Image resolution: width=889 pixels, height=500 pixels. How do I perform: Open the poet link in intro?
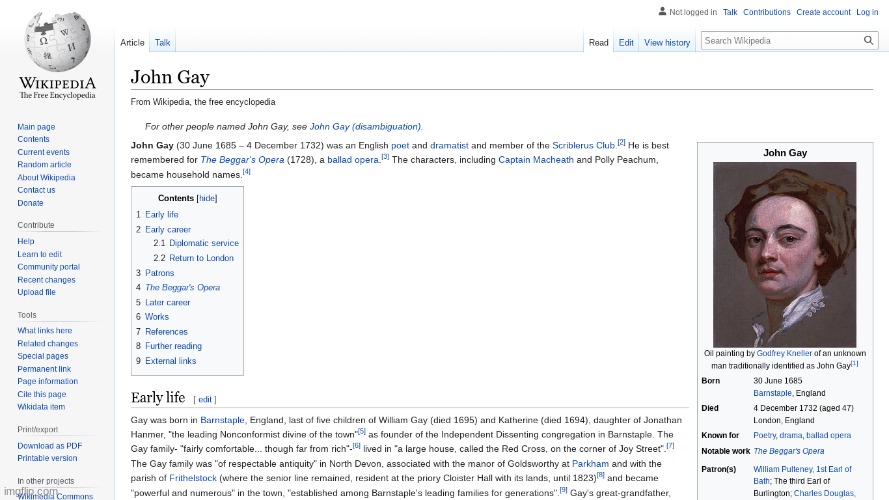pos(400,145)
